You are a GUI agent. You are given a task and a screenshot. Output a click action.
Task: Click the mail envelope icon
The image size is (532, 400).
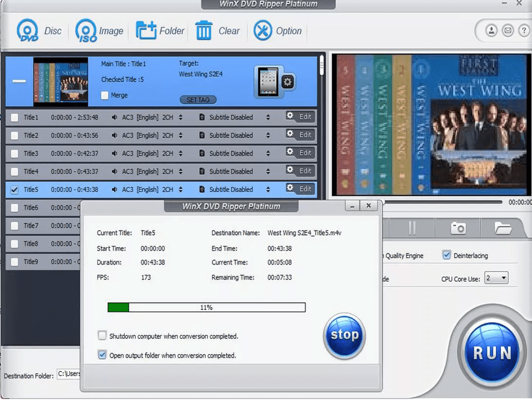(507, 30)
